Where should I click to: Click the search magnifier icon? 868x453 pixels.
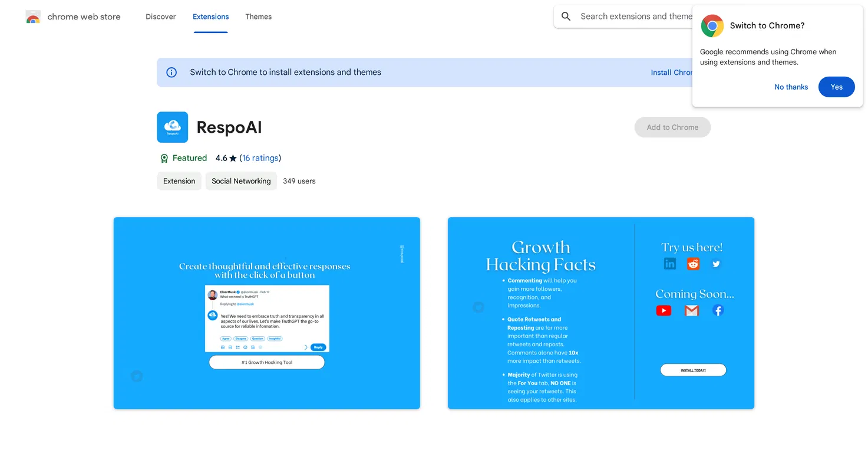(566, 17)
